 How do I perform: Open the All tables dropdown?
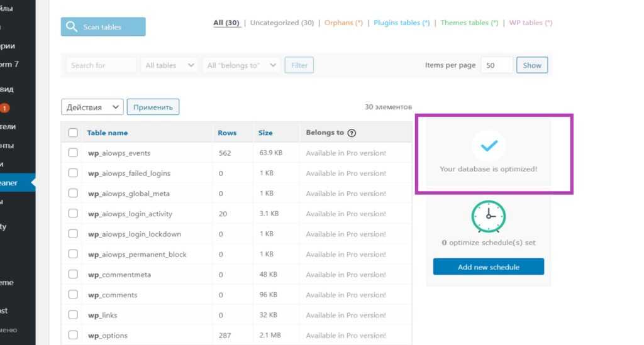(169, 65)
